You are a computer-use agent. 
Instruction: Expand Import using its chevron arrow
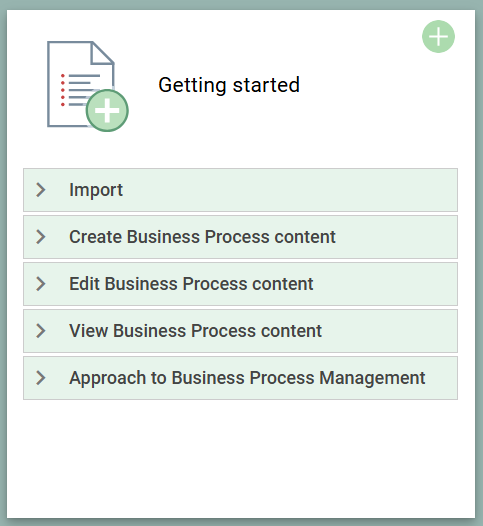click(41, 190)
